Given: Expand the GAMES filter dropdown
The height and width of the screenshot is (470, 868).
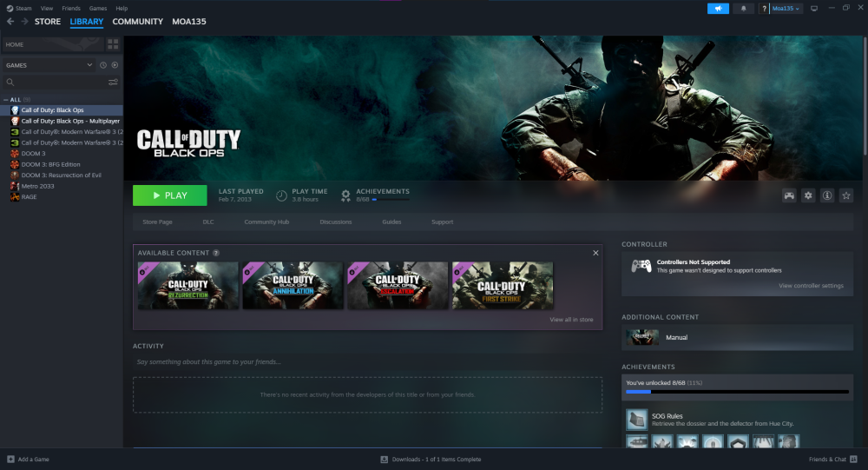Looking at the screenshot, I should (x=89, y=65).
